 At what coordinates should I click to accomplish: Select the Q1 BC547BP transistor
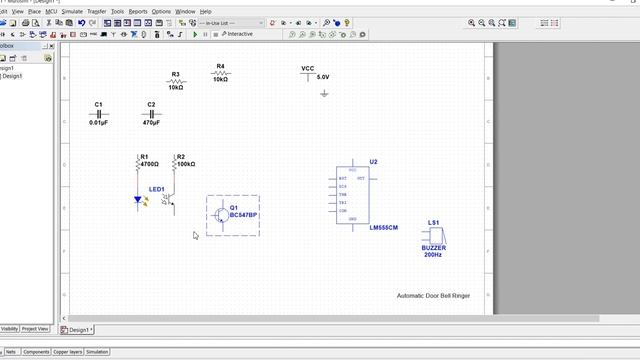click(233, 215)
